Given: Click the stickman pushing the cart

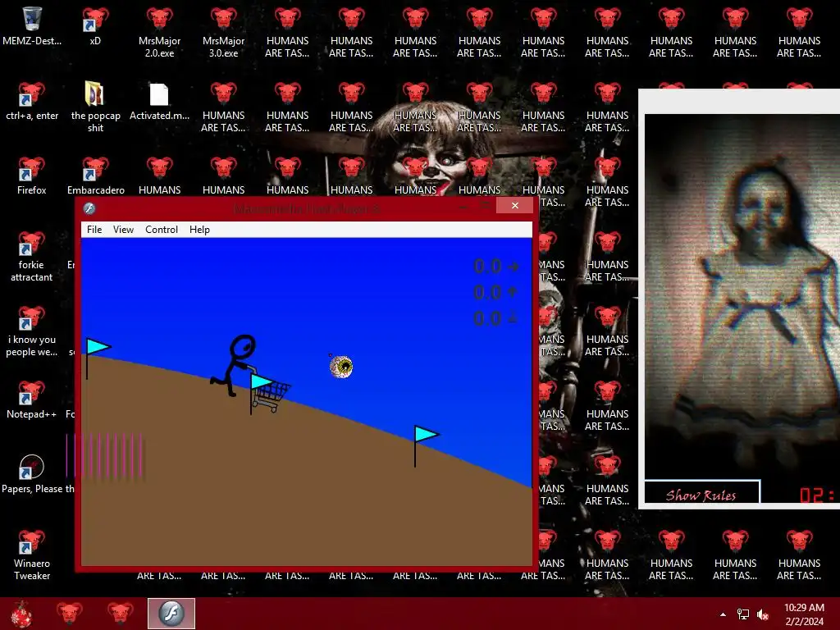Looking at the screenshot, I should point(233,365).
